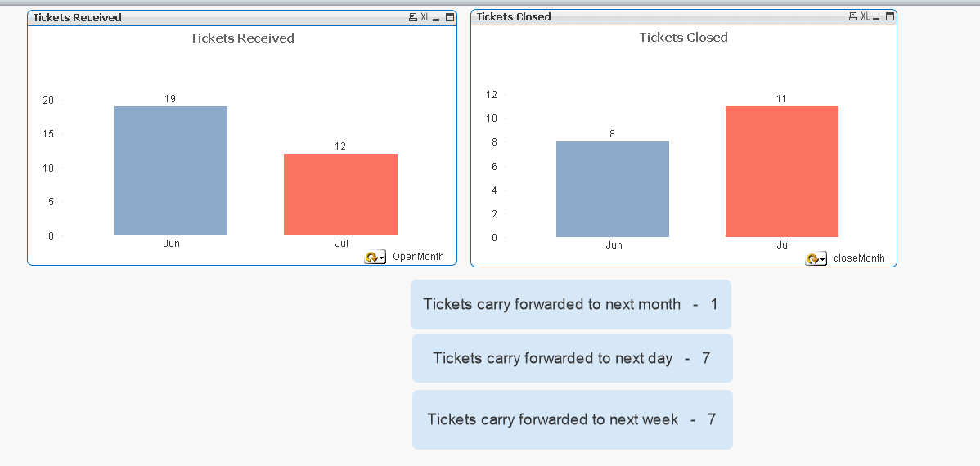Open the OpenMonth cycle group dropdown

[x=375, y=258]
